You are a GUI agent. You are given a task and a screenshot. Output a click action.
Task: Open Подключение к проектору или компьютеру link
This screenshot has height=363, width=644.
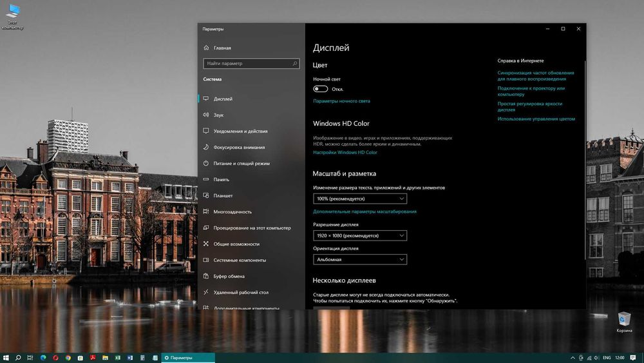(531, 92)
